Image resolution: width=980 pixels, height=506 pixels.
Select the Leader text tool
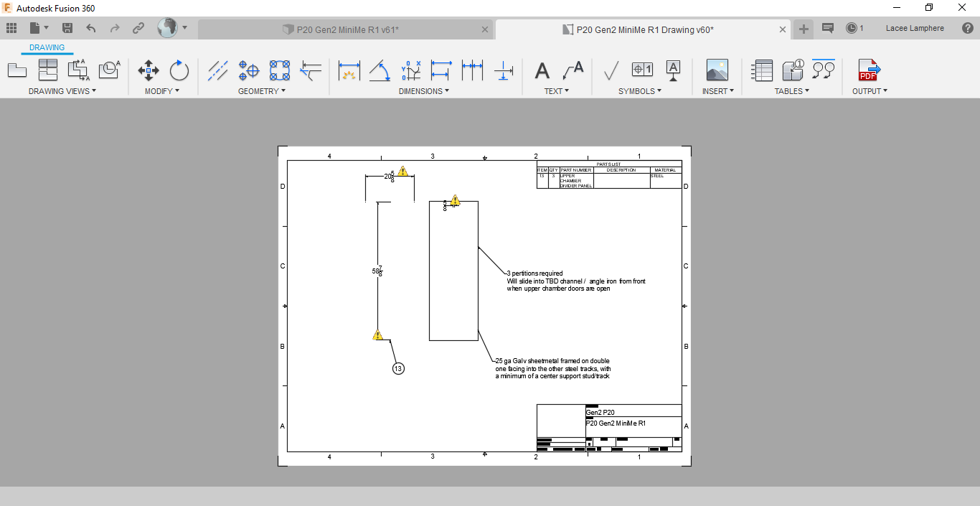tap(573, 70)
